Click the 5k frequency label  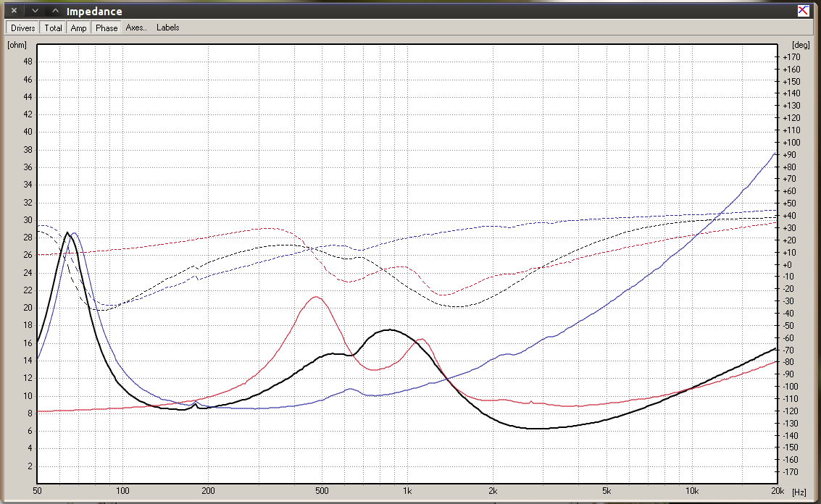pyautogui.click(x=607, y=491)
